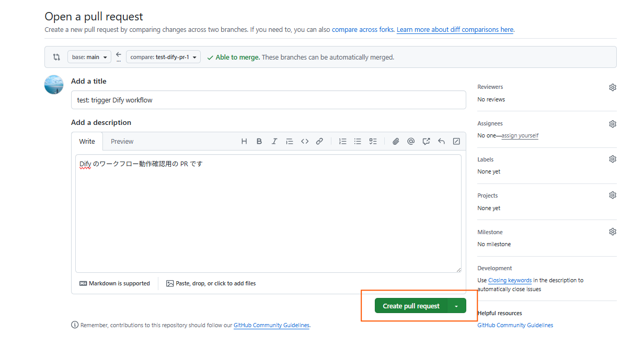Mention a user with the @ icon
Image resolution: width=644 pixels, height=346 pixels.
(x=411, y=141)
